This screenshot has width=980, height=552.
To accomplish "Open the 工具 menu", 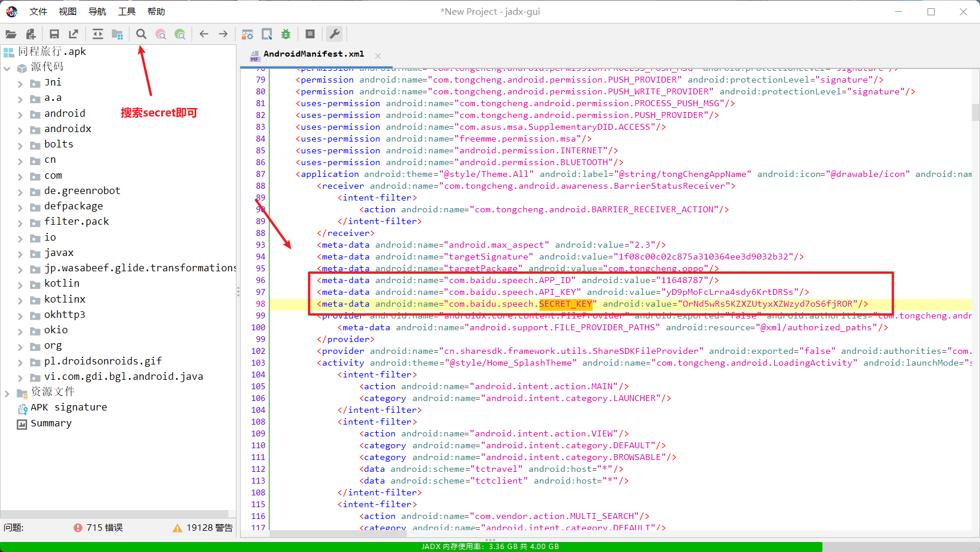I will 126,11.
